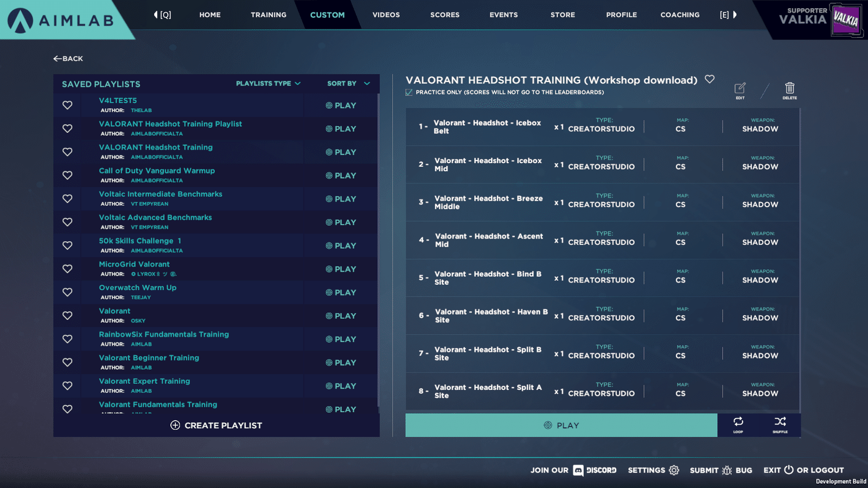Screen dimensions: 868x488
Task: Select task 6 Haven B Site
Action: (x=602, y=316)
